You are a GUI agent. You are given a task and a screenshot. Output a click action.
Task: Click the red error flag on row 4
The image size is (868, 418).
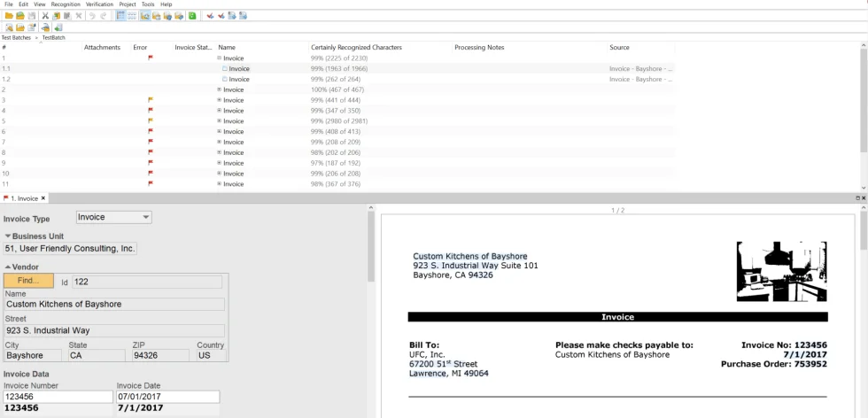point(151,110)
